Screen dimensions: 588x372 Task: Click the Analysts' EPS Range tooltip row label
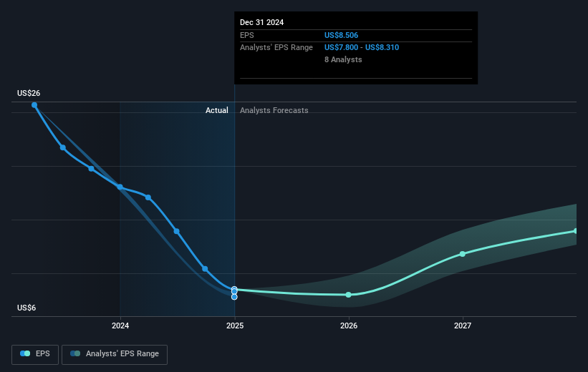coord(276,48)
